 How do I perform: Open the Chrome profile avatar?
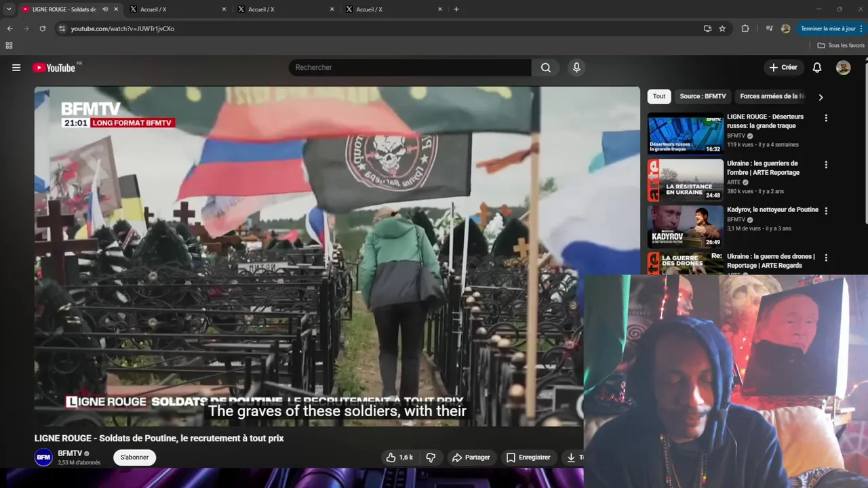click(785, 28)
